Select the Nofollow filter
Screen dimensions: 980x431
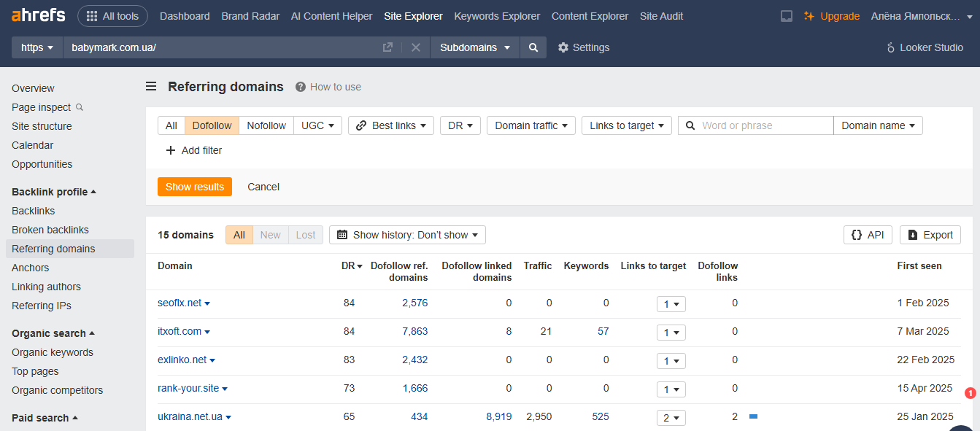[x=266, y=125]
